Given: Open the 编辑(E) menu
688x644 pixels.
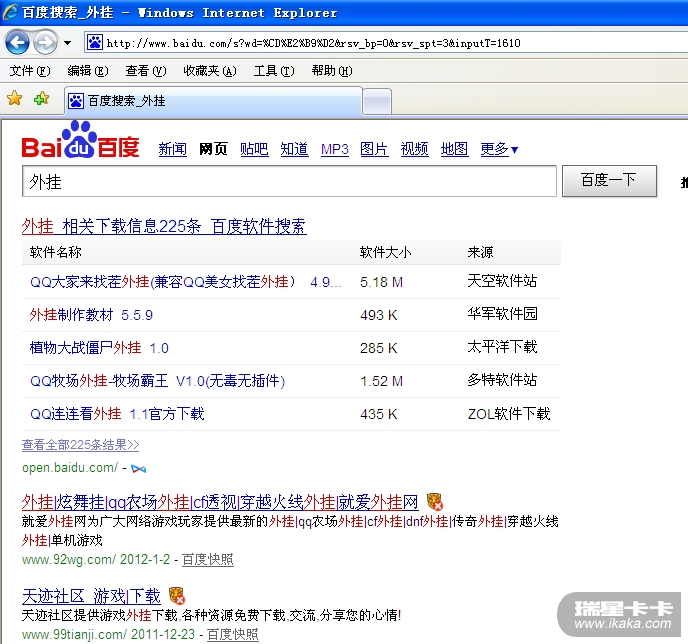Looking at the screenshot, I should (x=88, y=71).
